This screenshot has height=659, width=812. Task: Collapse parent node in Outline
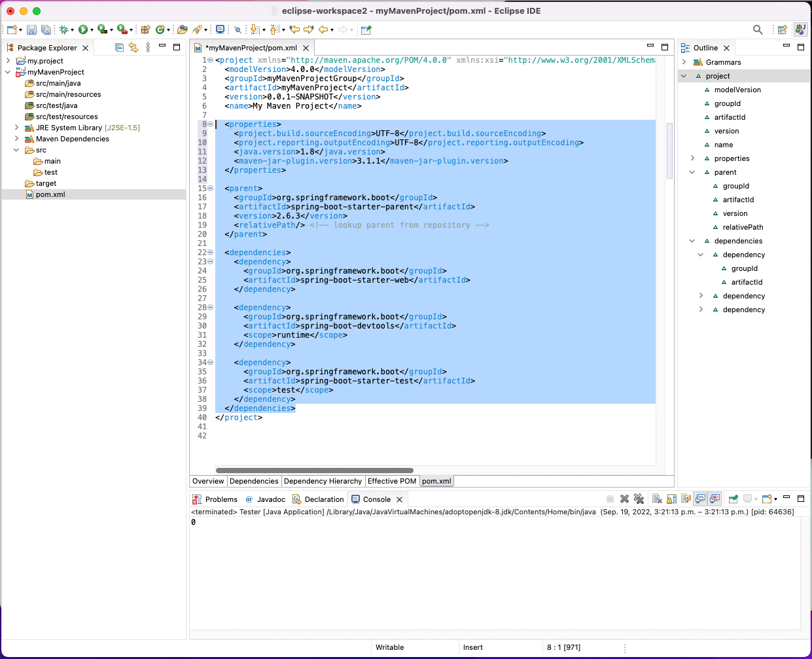[692, 172]
